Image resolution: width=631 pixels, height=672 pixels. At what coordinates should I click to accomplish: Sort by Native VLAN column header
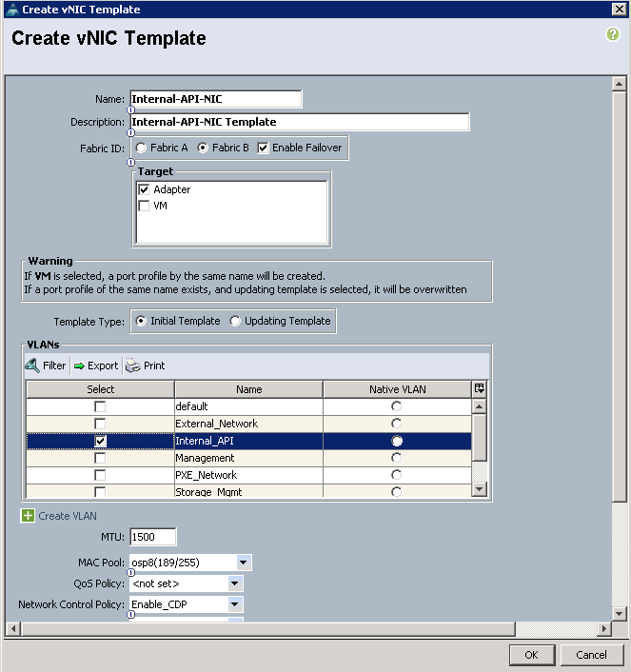(398, 389)
